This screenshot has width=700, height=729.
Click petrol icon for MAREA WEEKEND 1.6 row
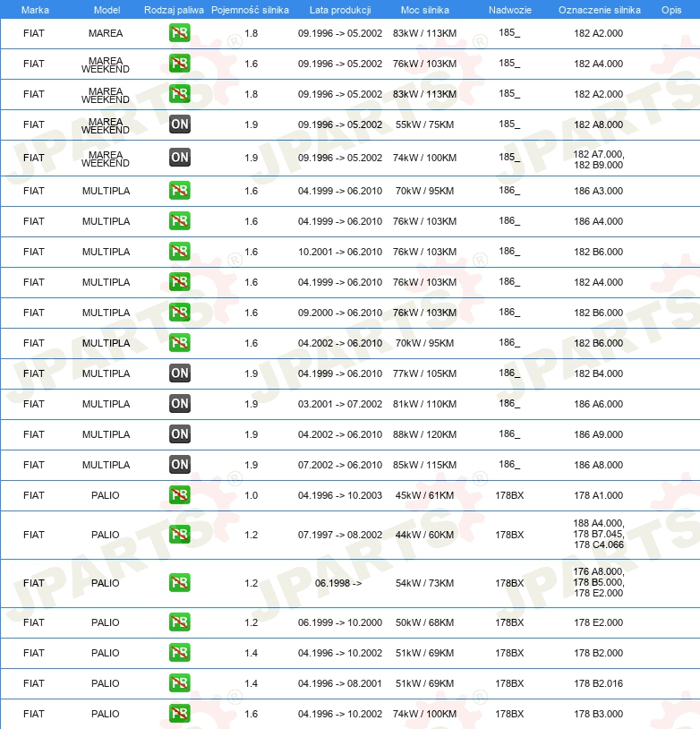pyautogui.click(x=179, y=64)
